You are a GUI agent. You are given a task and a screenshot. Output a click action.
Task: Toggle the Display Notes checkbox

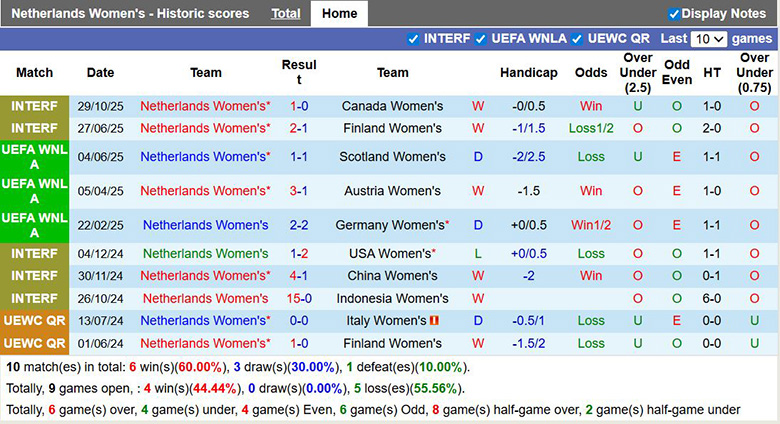click(674, 14)
